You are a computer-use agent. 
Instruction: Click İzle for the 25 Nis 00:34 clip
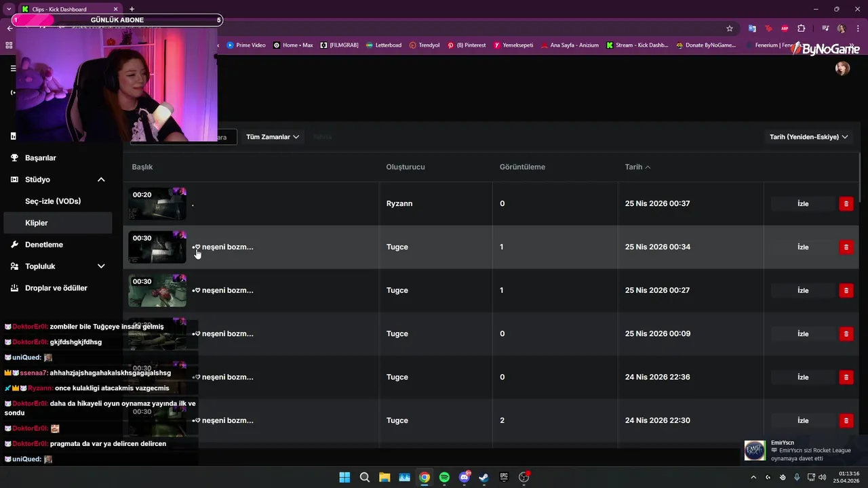coord(803,247)
